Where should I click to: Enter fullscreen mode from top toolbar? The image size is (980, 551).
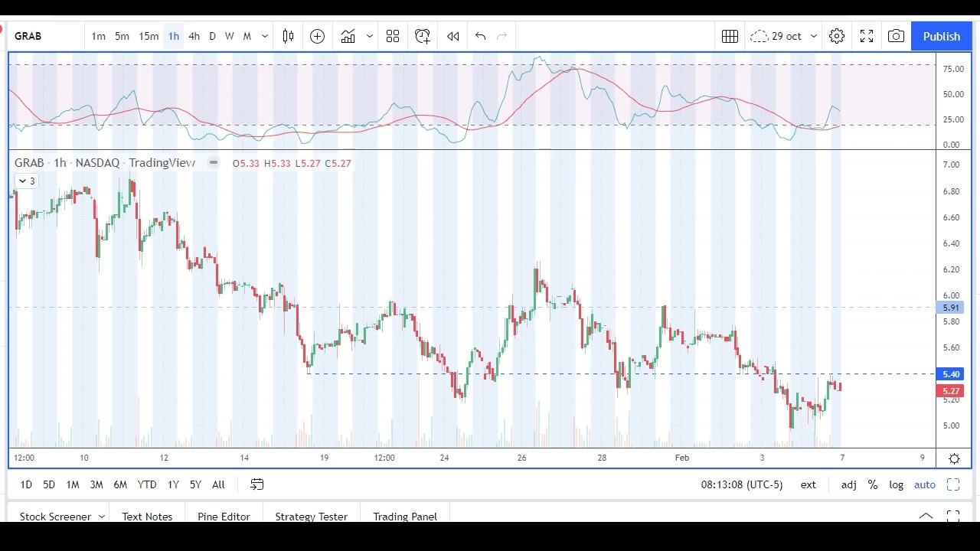(x=867, y=36)
